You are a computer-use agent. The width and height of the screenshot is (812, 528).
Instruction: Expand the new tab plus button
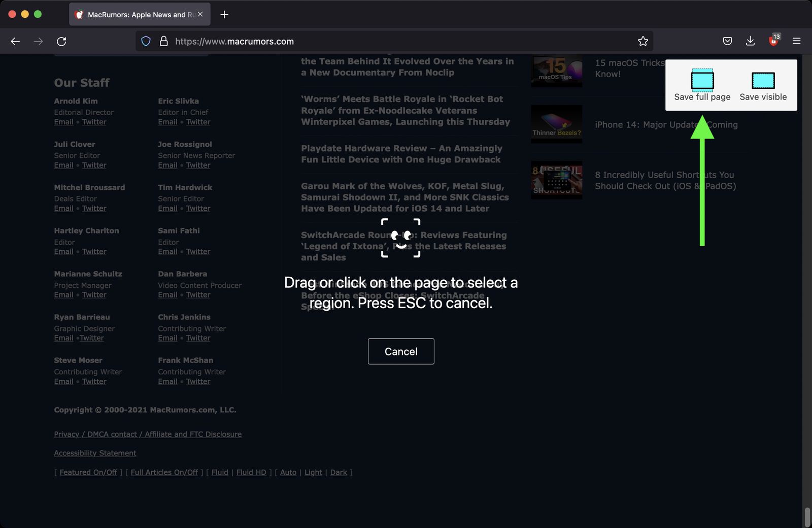click(x=224, y=14)
